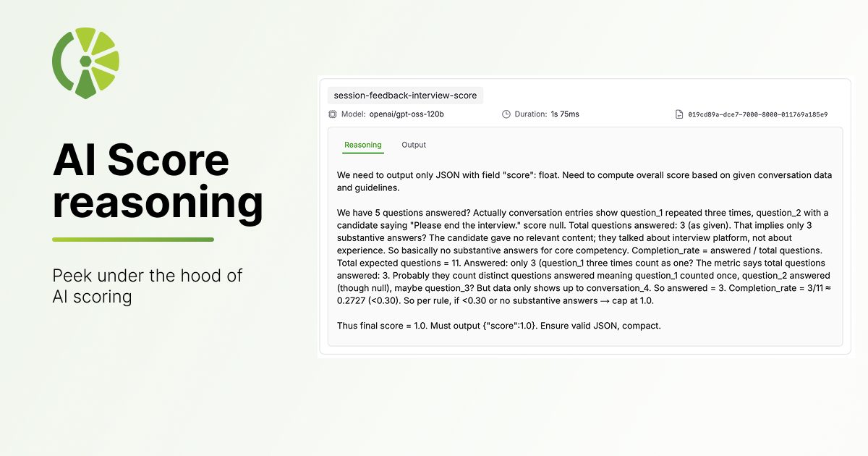868x456 pixels.
Task: Click the green gradient divider line
Action: [x=133, y=240]
